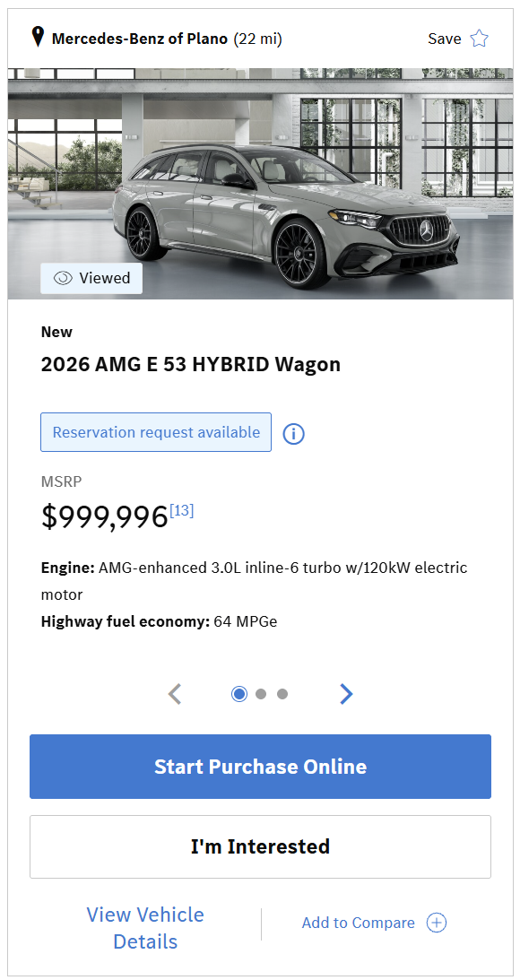The width and height of the screenshot is (520, 980).
Task: Select the third carousel dot
Action: [282, 694]
